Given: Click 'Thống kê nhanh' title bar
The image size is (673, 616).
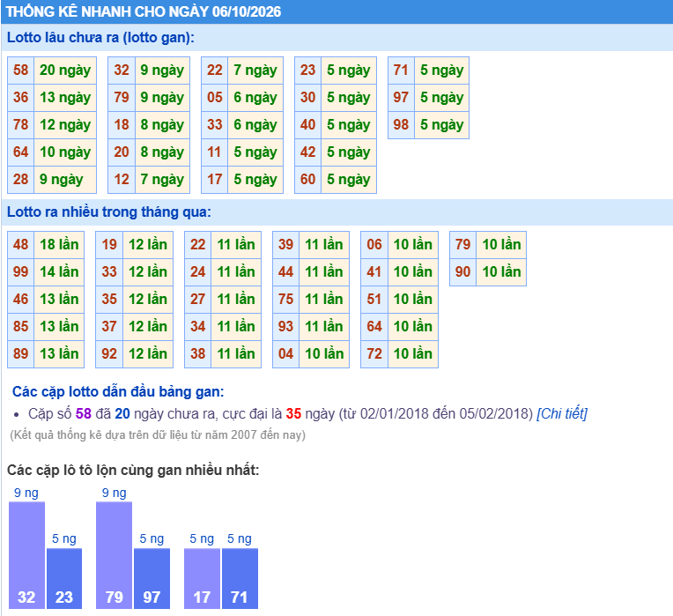Looking at the screenshot, I should coord(336,11).
